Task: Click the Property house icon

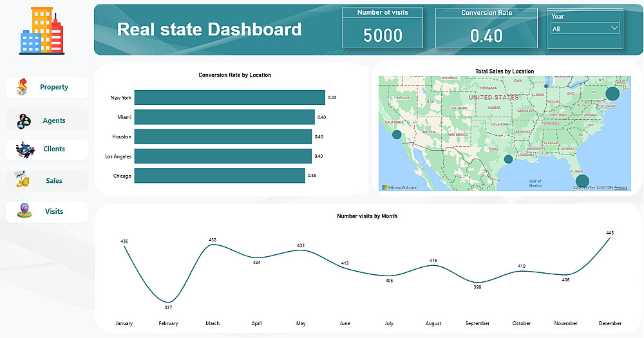Action: [x=23, y=87]
